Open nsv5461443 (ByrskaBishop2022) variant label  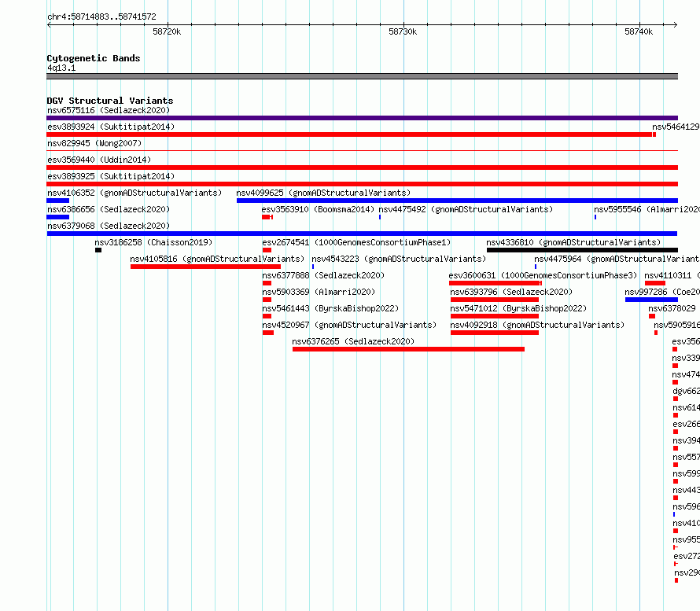330,308
